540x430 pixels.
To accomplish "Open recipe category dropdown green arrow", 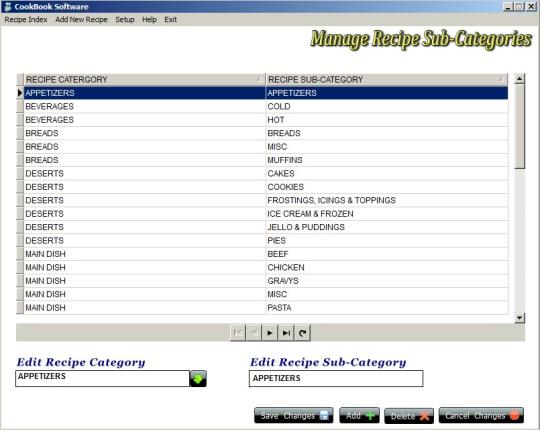I will coord(198,379).
